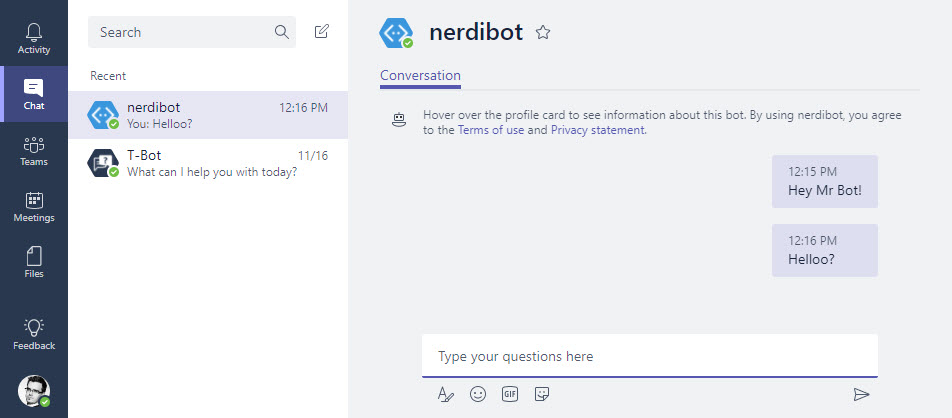Image resolution: width=952 pixels, height=418 pixels.
Task: Click the '11/16' date on T-Bot
Action: (313, 156)
